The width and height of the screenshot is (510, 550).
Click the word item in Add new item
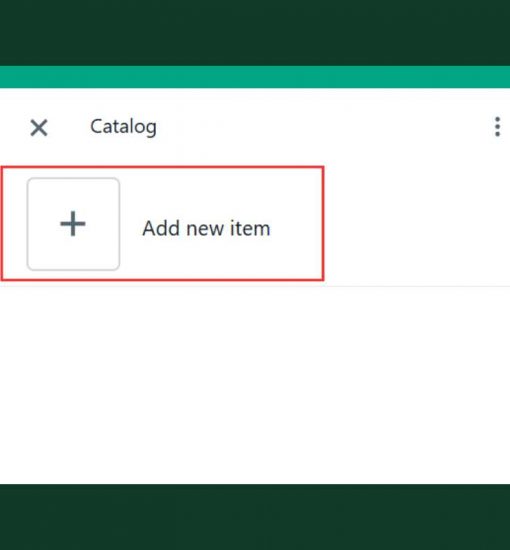(x=250, y=228)
